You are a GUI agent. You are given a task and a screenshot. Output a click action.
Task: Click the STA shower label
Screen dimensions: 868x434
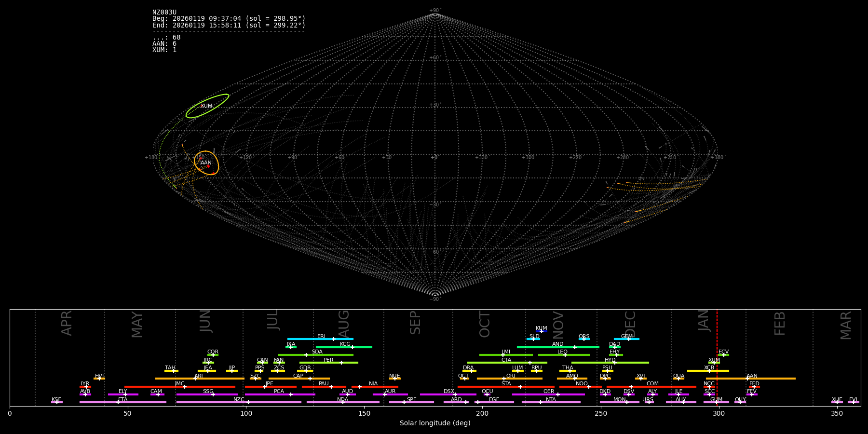(x=506, y=384)
